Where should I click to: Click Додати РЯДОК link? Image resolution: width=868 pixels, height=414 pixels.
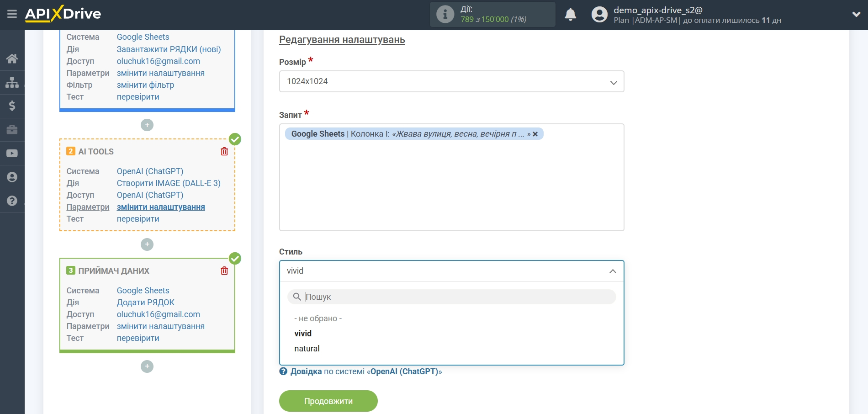click(146, 303)
